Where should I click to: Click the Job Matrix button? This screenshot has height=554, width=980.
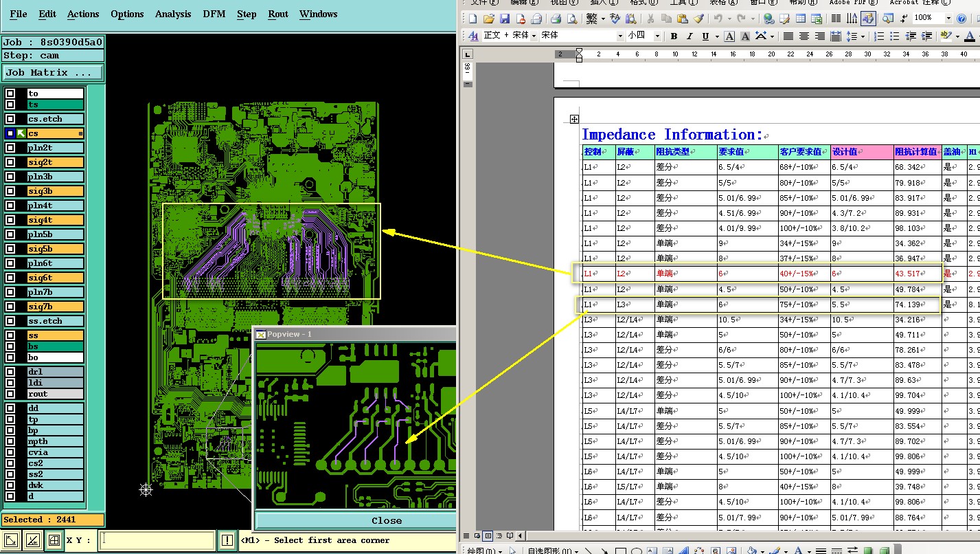coord(53,72)
